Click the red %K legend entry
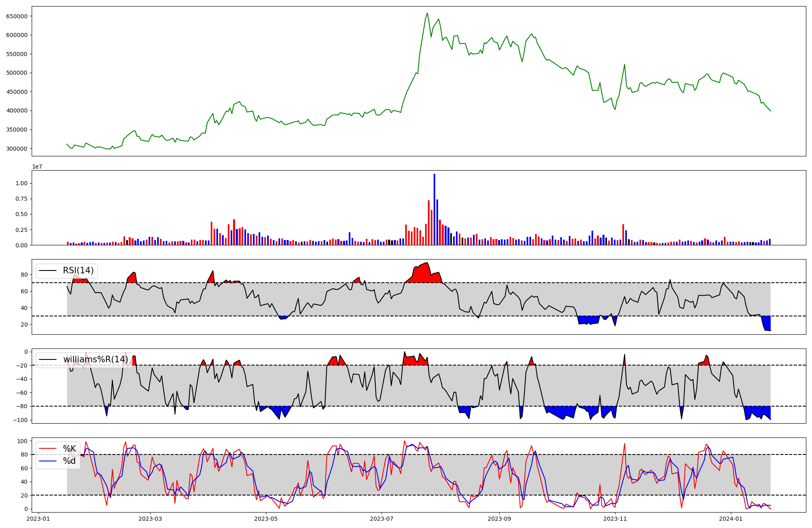 coord(69,448)
